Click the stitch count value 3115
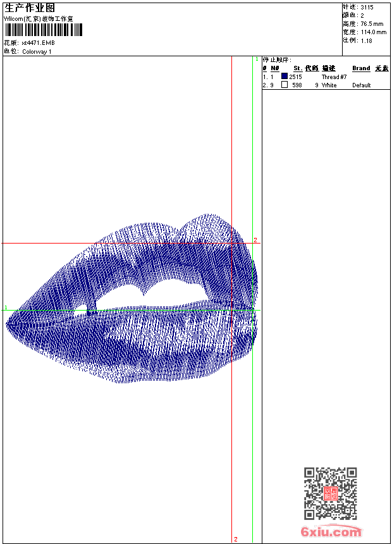Viewport: 392px width, 544px height. pyautogui.click(x=367, y=7)
